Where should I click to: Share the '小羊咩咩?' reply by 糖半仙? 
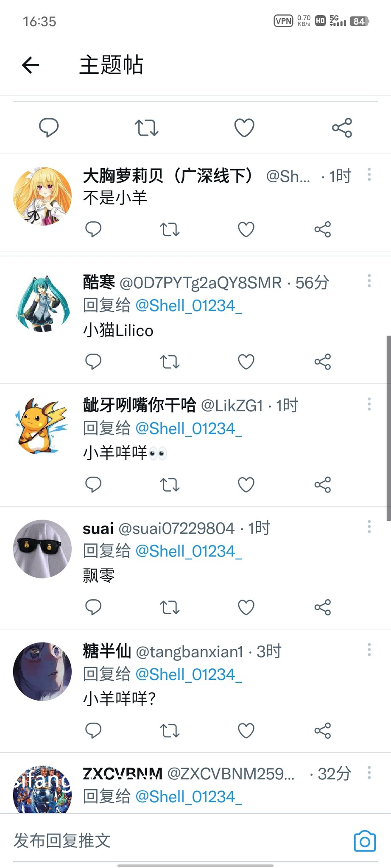(322, 730)
